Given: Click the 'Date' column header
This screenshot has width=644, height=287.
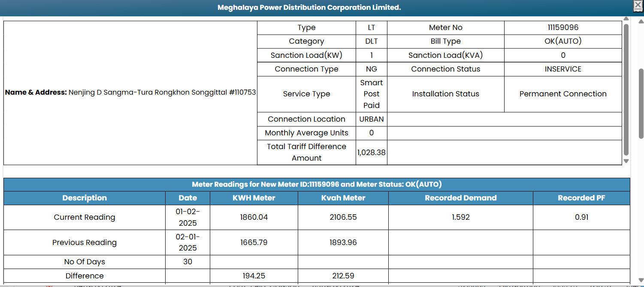Looking at the screenshot, I should click(x=187, y=198).
